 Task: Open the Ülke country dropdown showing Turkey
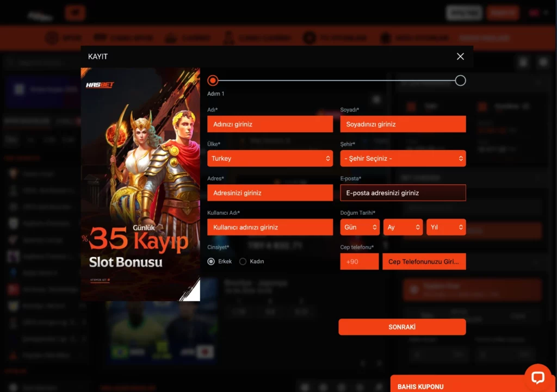pos(270,158)
